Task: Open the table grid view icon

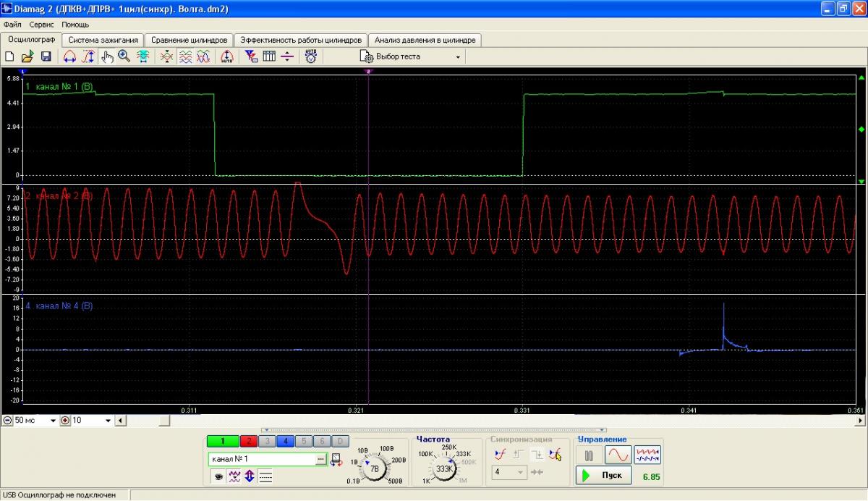Action: click(x=269, y=56)
